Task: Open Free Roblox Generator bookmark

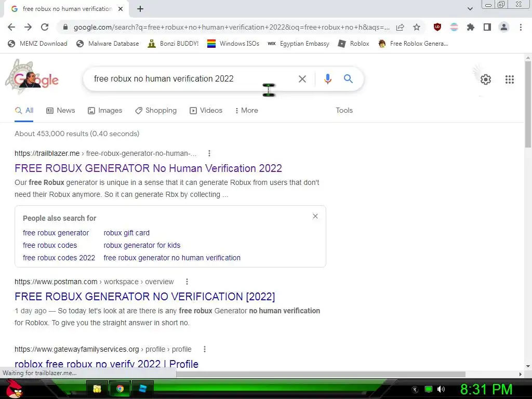Action: click(413, 44)
